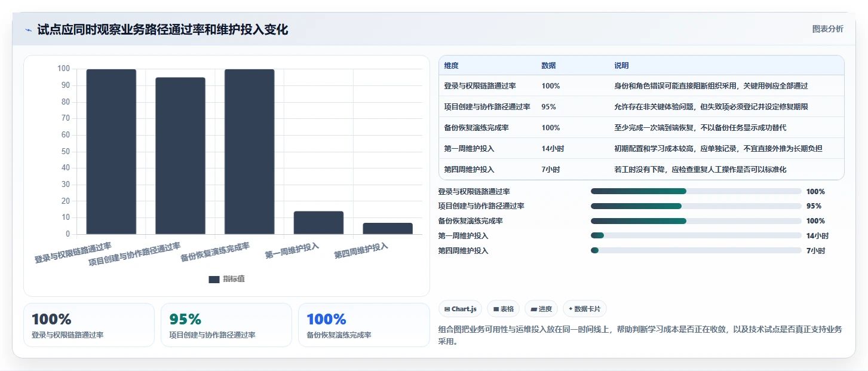Image resolution: width=868 pixels, height=371 pixels.
Task: Select the Chart.js tag chip
Action: pyautogui.click(x=461, y=309)
